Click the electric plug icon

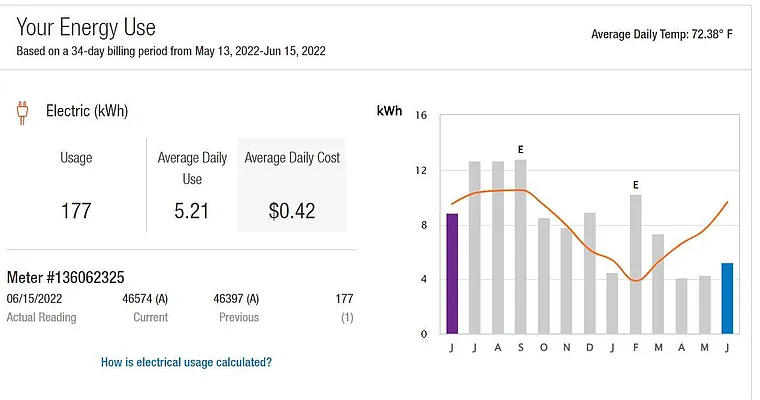(x=22, y=112)
